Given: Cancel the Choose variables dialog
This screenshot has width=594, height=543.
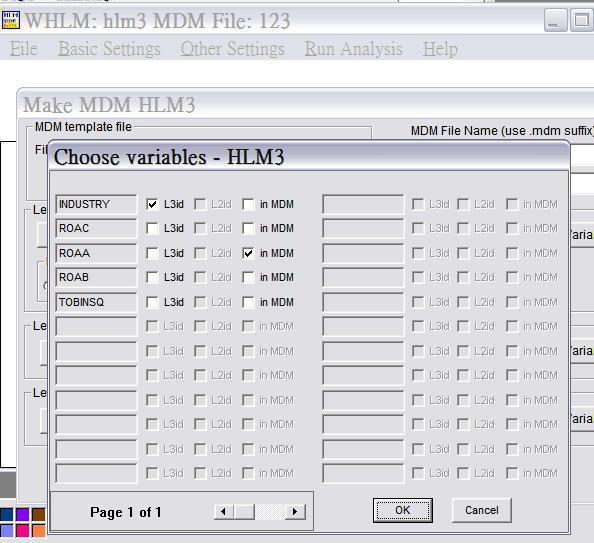Looking at the screenshot, I should pyautogui.click(x=482, y=510).
